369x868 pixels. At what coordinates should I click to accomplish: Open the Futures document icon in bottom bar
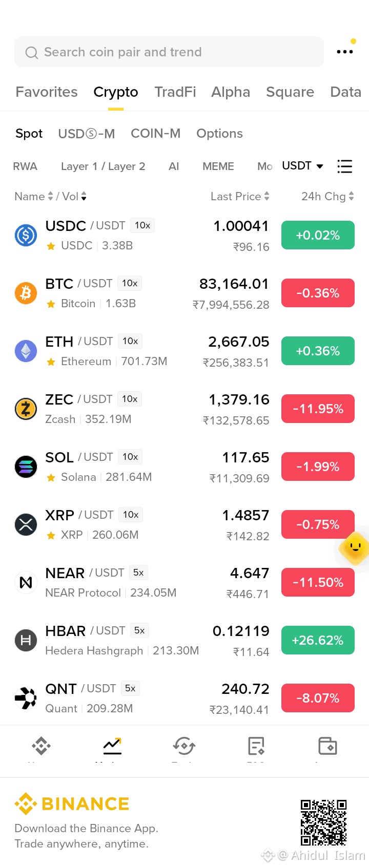[x=256, y=746]
